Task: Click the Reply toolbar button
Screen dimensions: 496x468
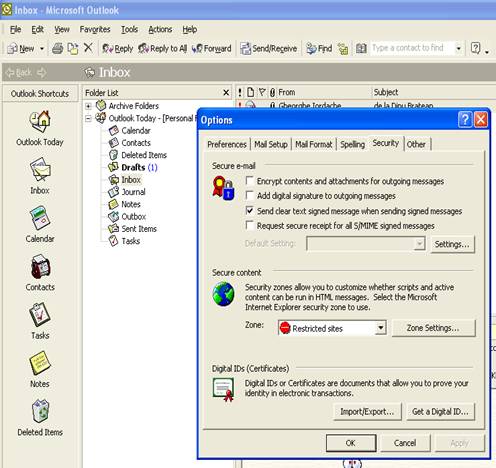Action: [x=117, y=49]
